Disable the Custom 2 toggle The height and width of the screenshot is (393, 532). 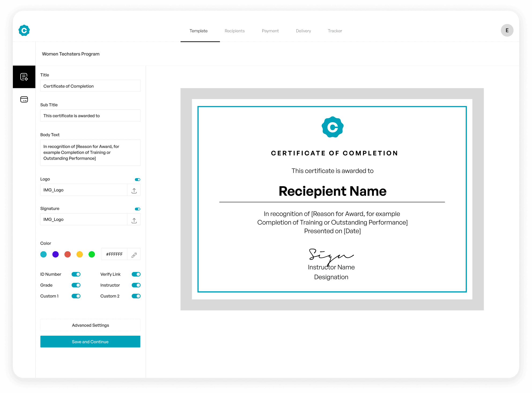[136, 296]
